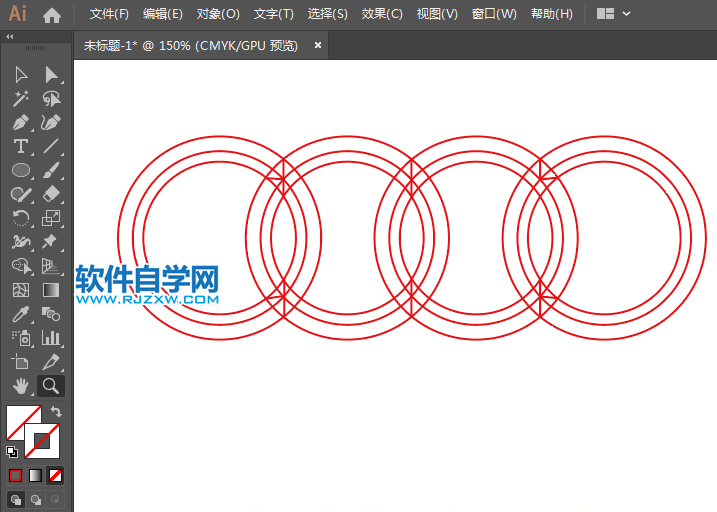Set paint to None button
This screenshot has width=717, height=512.
pos(55,475)
